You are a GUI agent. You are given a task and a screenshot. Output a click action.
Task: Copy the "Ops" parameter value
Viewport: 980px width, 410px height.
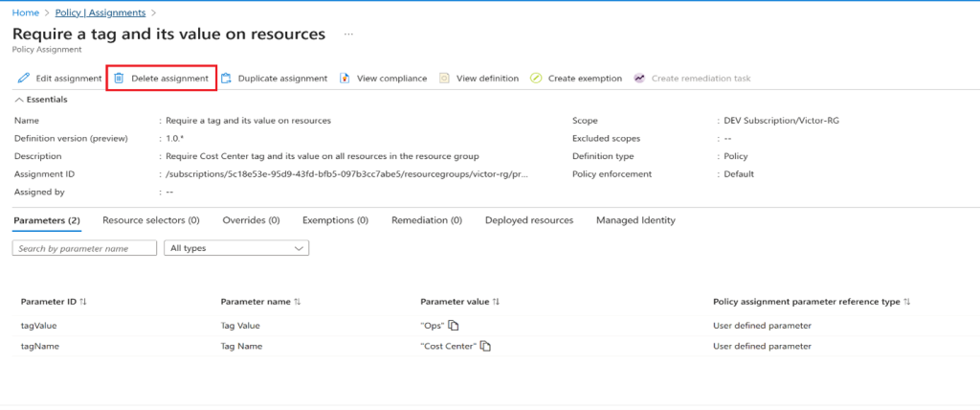pyautogui.click(x=454, y=326)
